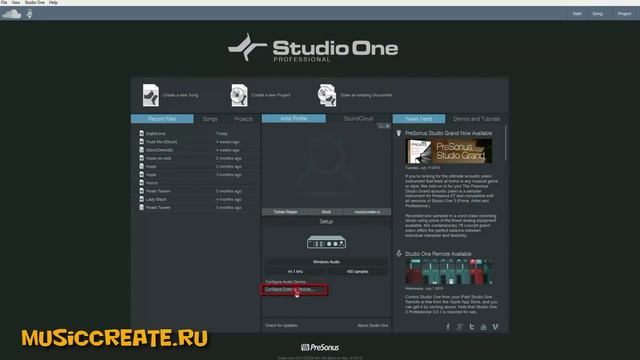The image size is (640, 360).
Task: Click the Create a new Song label
Action: point(180,95)
